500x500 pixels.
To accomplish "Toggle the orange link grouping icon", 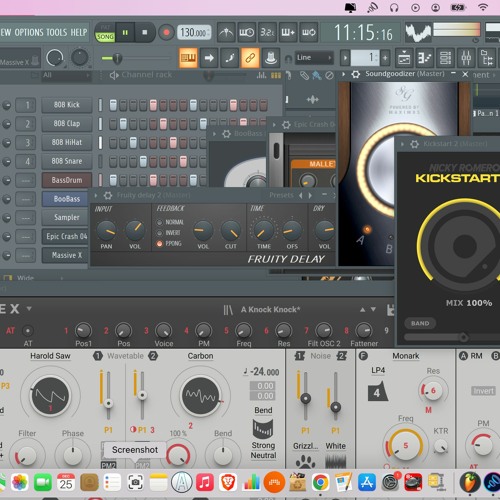I will (250, 58).
